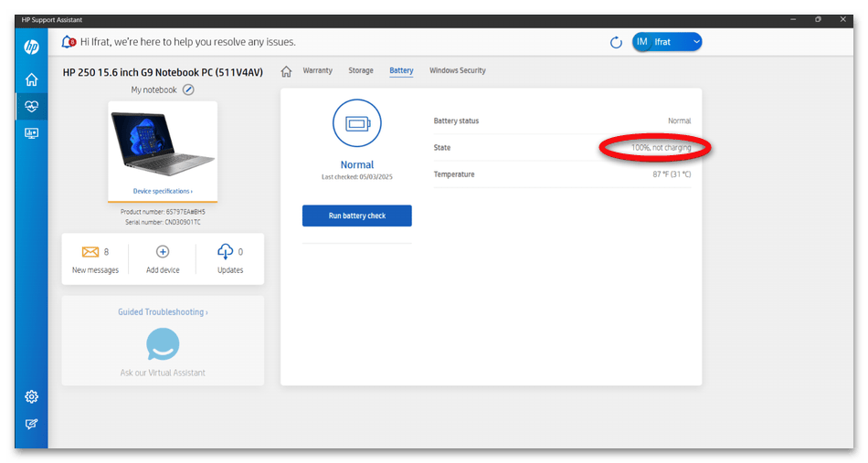
Task: Click the home icon next to Warranty tab
Action: click(x=286, y=71)
